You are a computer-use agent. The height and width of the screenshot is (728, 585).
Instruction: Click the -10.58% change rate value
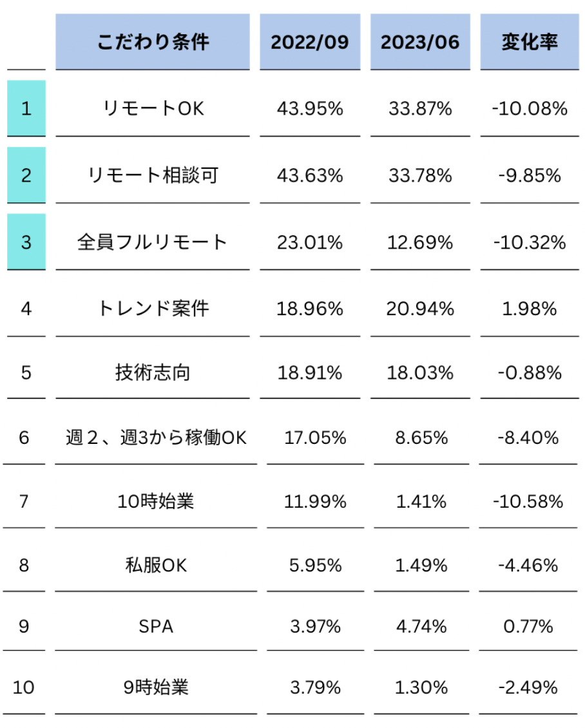click(x=530, y=501)
